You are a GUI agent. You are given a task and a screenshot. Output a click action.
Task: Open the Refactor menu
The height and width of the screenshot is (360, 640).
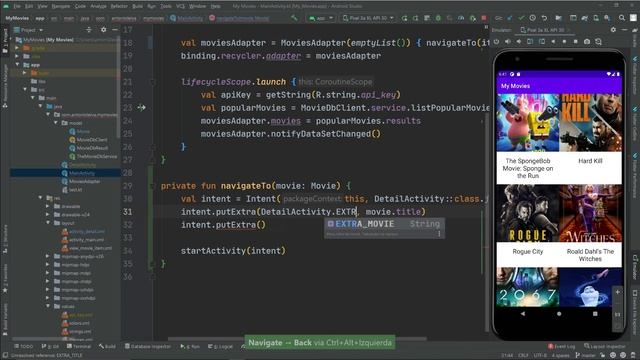(x=119, y=6)
